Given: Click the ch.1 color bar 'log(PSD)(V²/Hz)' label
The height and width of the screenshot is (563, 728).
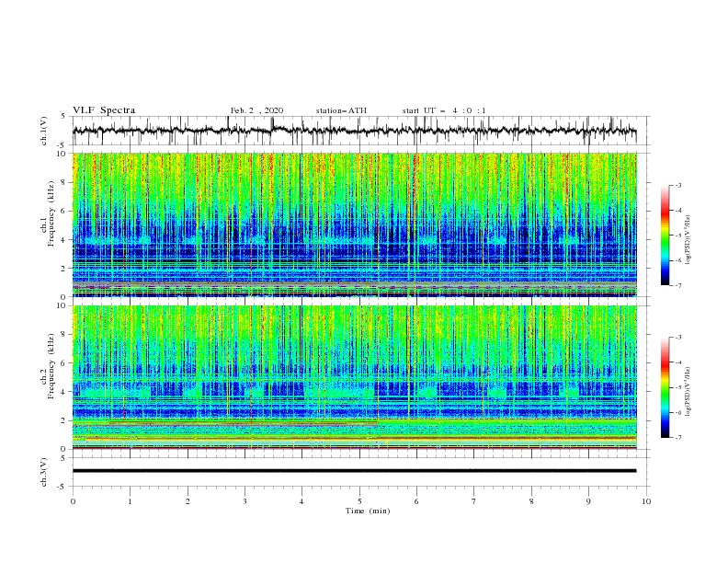Looking at the screenshot, I should 688,240.
